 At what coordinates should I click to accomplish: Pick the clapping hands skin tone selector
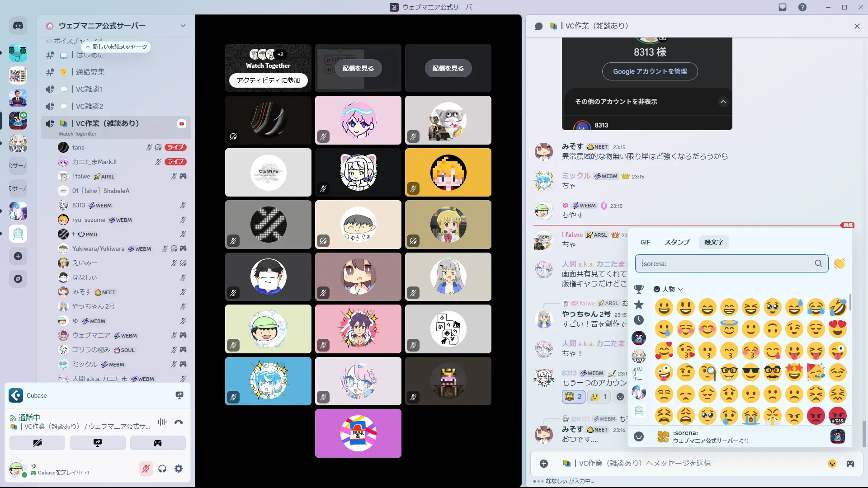(839, 263)
